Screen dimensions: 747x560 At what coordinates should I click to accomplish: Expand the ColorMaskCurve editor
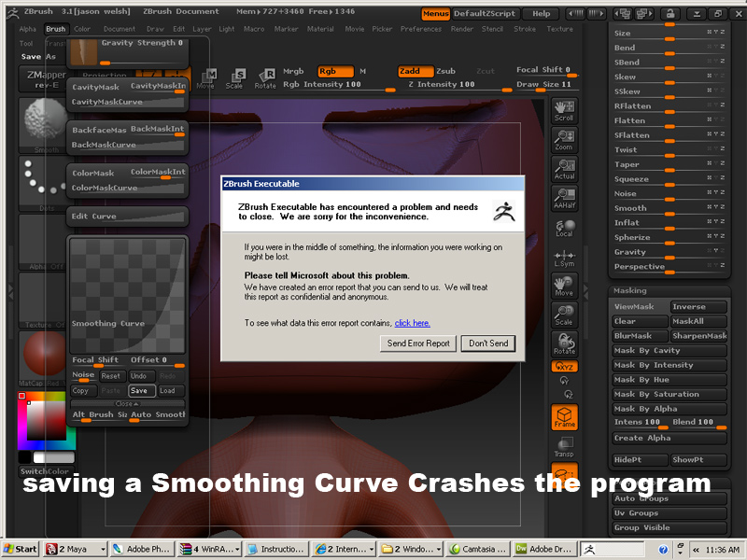127,188
